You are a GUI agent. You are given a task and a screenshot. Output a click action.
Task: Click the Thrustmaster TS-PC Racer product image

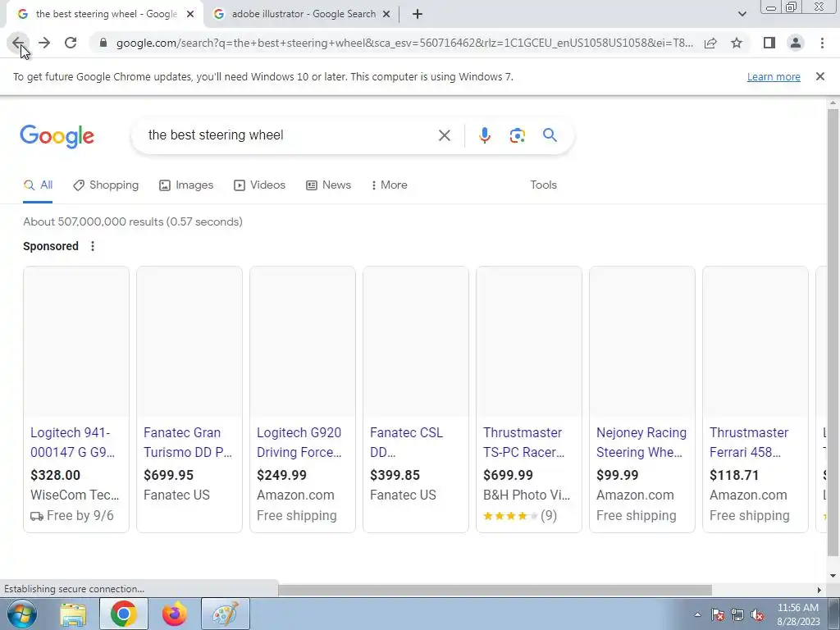pyautogui.click(x=529, y=342)
